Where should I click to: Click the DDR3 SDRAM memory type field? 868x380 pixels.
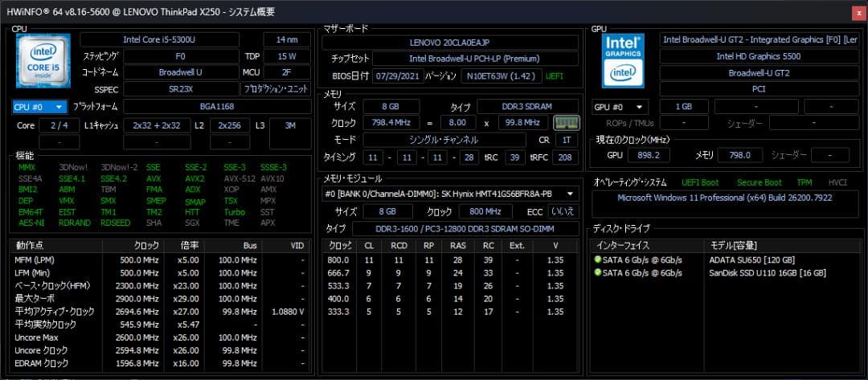(x=528, y=107)
